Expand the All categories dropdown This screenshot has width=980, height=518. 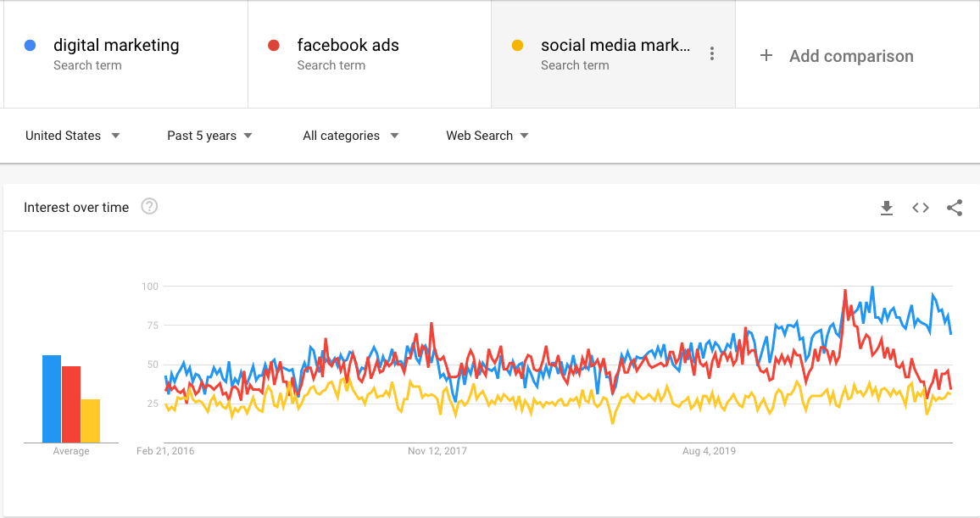(350, 136)
